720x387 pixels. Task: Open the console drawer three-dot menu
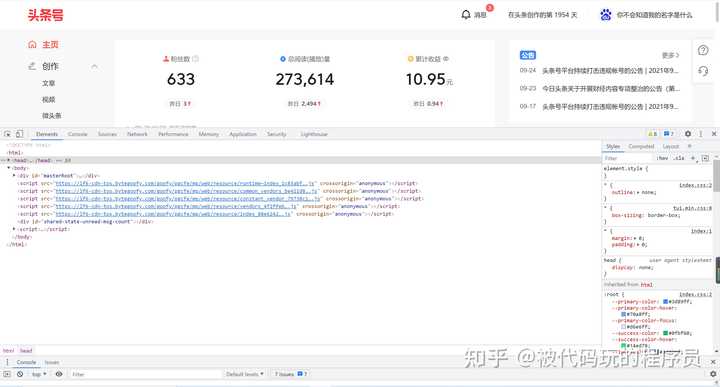pos(7,362)
